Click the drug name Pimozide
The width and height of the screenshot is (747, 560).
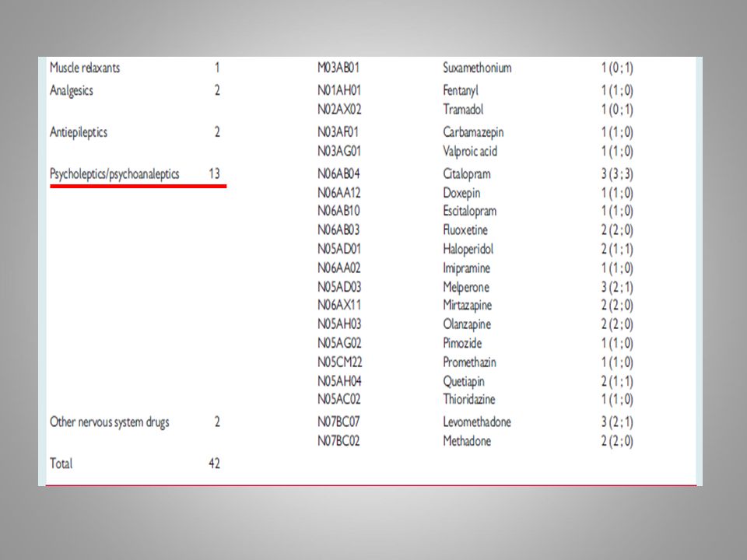pyautogui.click(x=462, y=343)
